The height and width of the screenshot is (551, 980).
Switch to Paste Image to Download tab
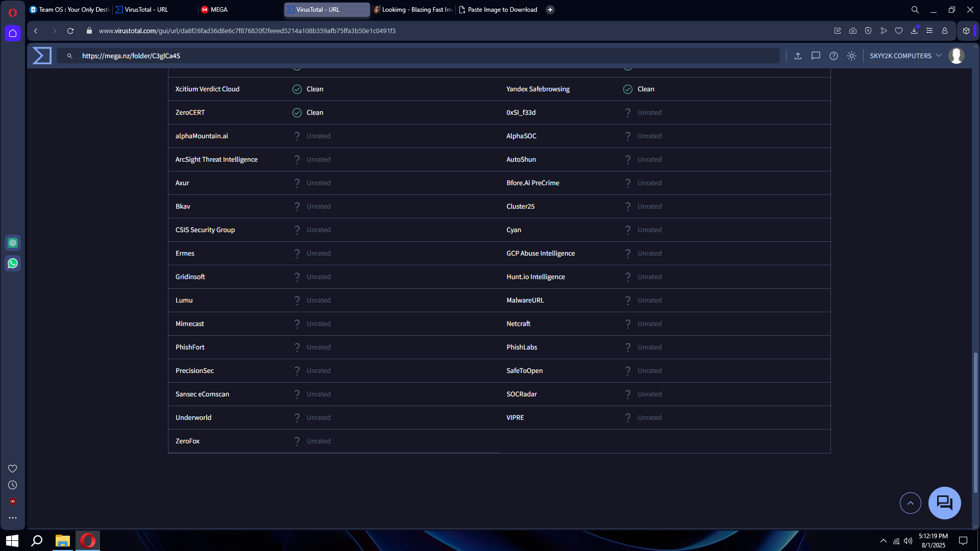click(498, 9)
